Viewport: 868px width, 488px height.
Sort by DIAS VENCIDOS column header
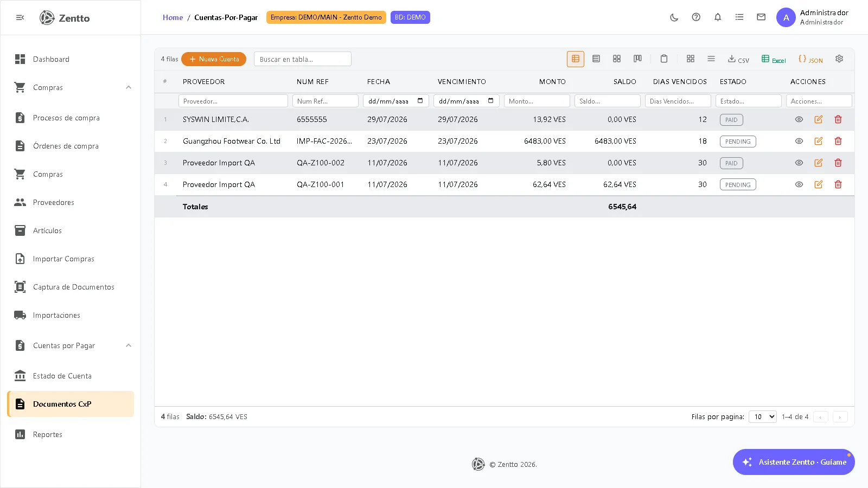click(x=680, y=81)
